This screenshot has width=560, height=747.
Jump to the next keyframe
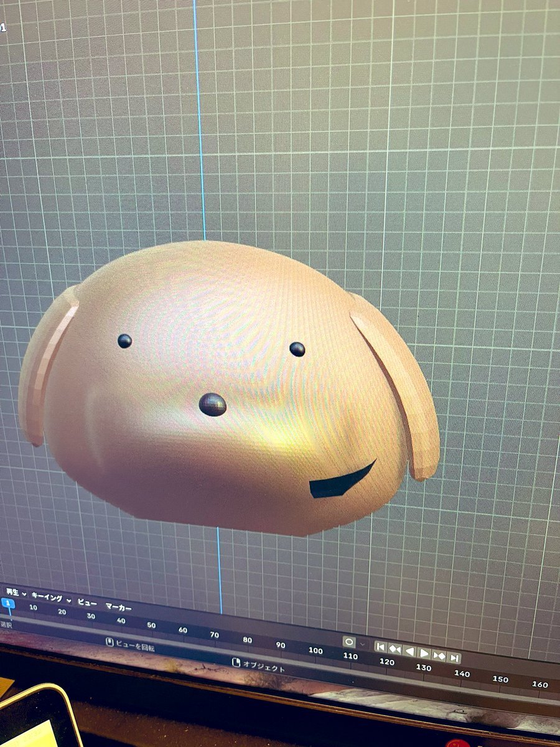(x=439, y=655)
